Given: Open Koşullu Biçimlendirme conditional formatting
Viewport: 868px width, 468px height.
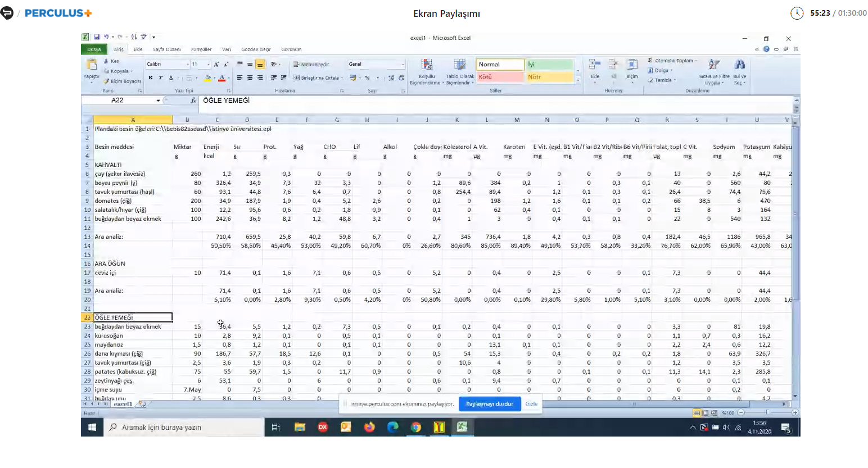Looking at the screenshot, I should 427,66.
